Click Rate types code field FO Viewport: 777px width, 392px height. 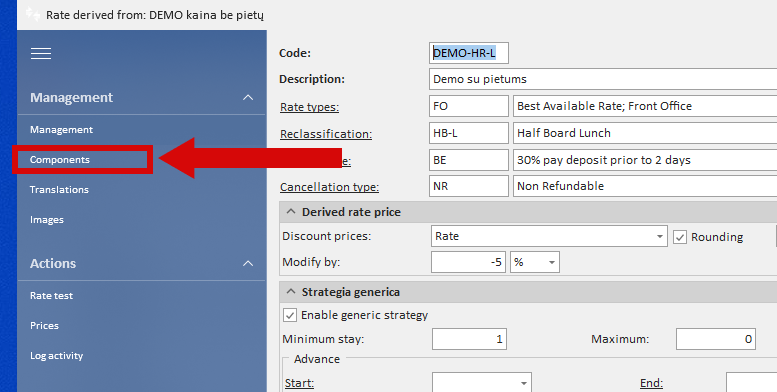(x=469, y=106)
